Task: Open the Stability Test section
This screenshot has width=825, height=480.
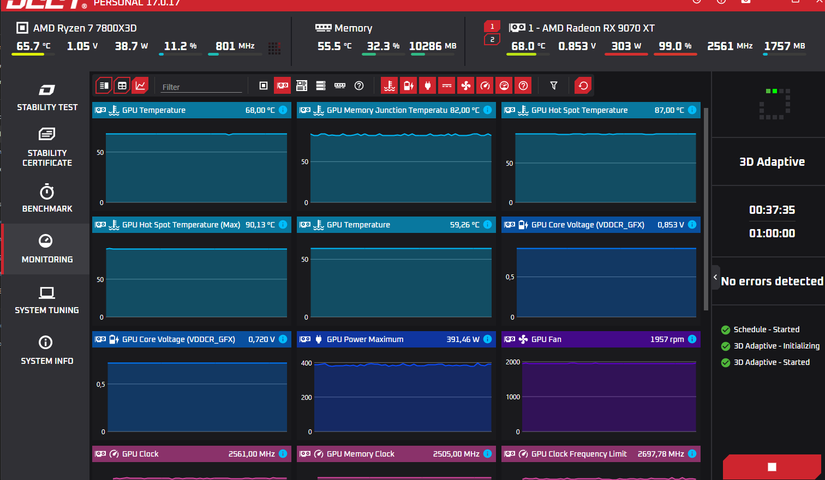Action: click(47, 97)
